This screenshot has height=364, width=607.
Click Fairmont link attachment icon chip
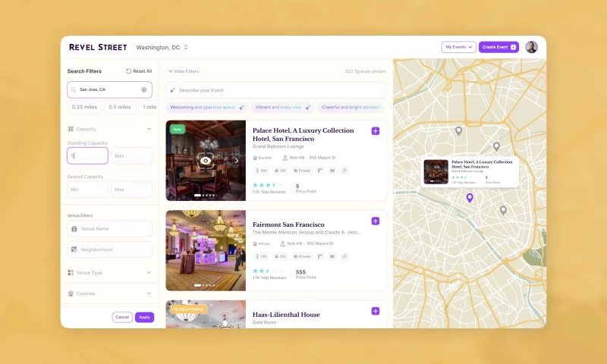[344, 256]
